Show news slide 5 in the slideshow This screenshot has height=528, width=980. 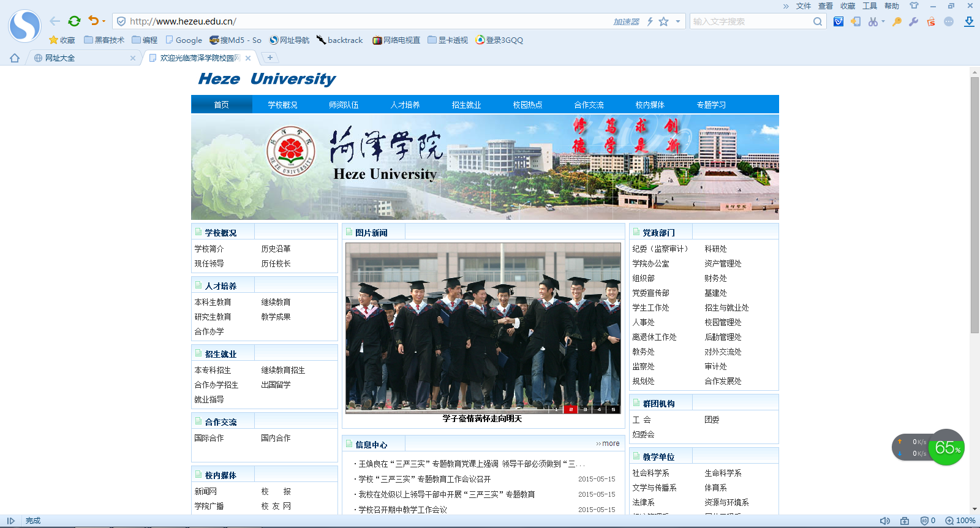coord(613,409)
